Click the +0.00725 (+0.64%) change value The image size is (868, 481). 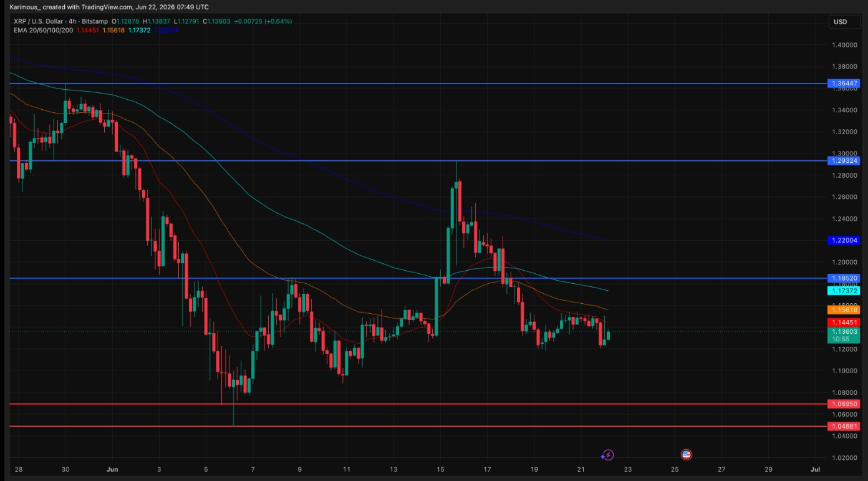pos(263,21)
